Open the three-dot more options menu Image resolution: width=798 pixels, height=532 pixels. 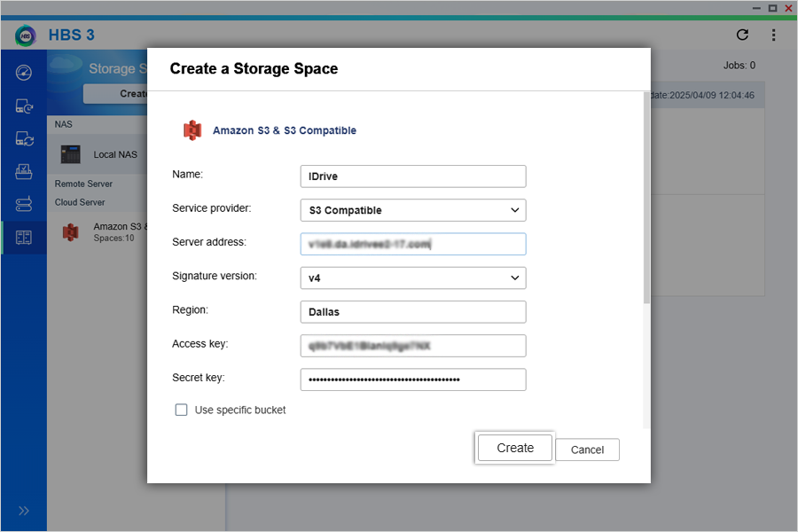[773, 35]
